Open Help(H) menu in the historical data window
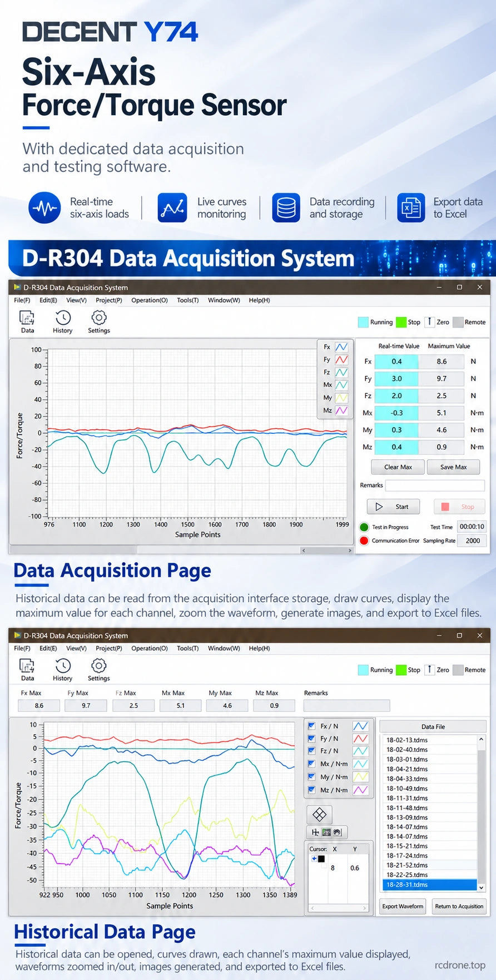 260,649
